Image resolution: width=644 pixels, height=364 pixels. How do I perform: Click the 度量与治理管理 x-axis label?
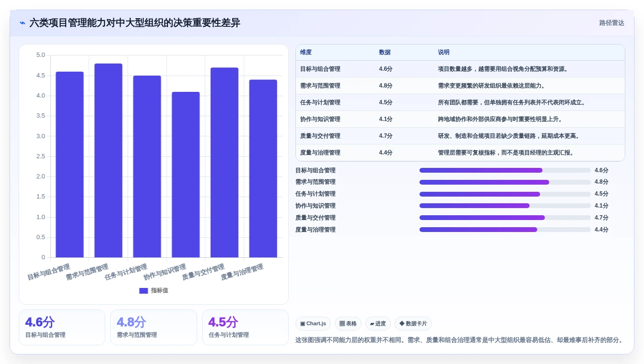(242, 272)
